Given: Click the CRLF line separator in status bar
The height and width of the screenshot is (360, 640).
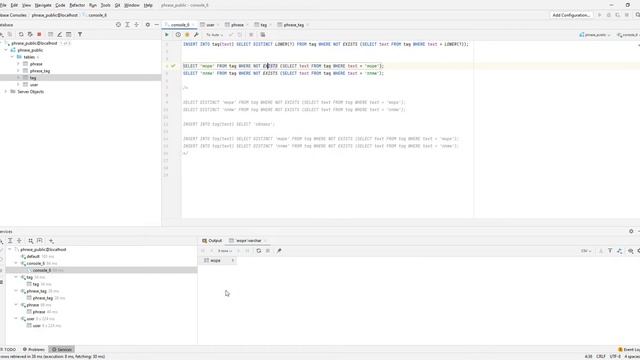Looking at the screenshot, I should pos(601,356).
